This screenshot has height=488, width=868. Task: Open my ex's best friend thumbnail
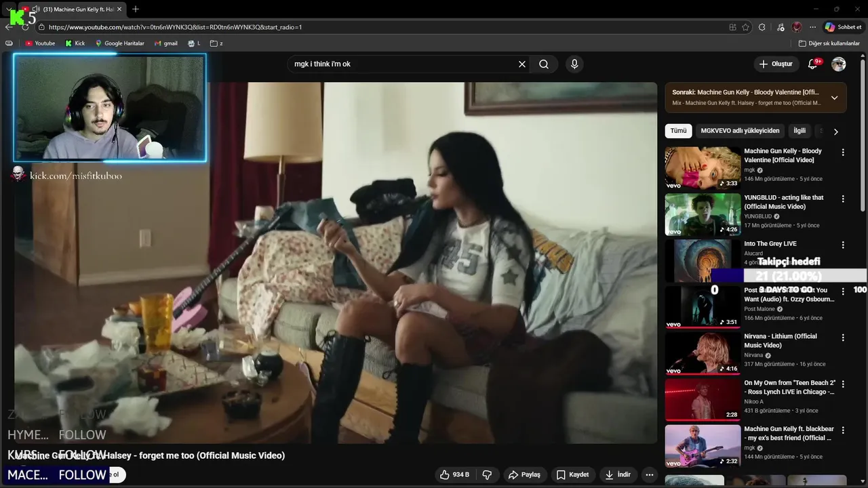[x=703, y=446]
